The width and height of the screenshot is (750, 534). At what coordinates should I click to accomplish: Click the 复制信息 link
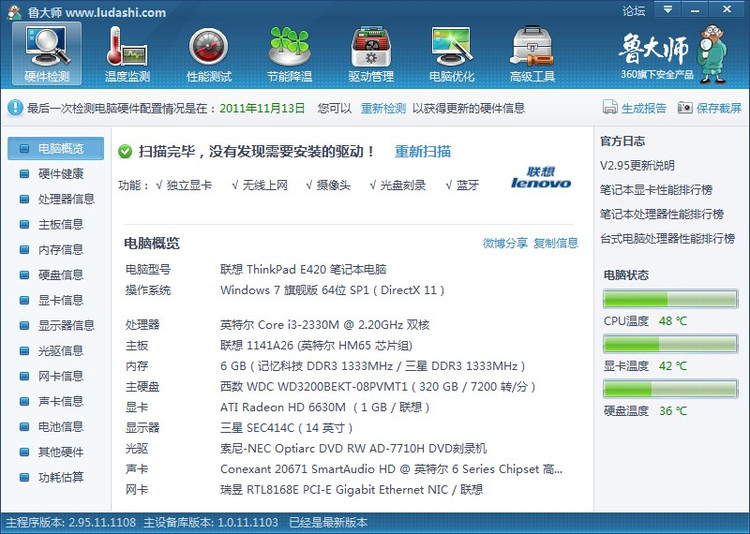[556, 243]
